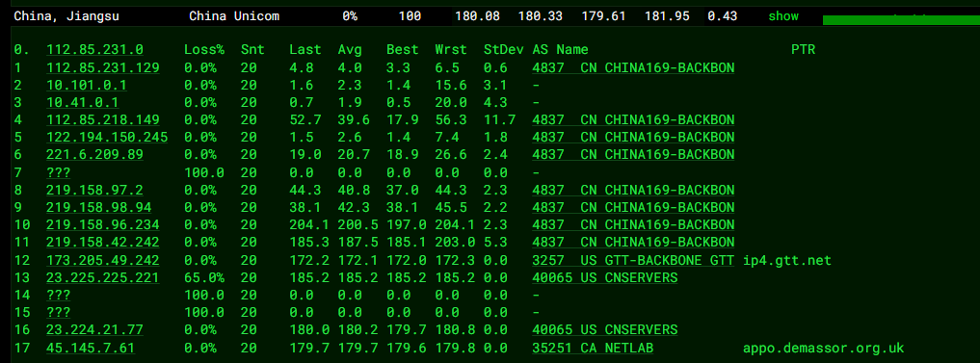Image resolution: width=980 pixels, height=363 pixels.
Task: Open hop 9 IP 219.158.98.94
Action: (x=98, y=207)
